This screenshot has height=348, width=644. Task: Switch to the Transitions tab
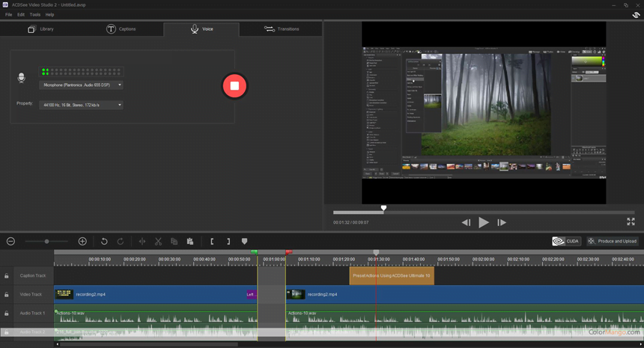[282, 29]
